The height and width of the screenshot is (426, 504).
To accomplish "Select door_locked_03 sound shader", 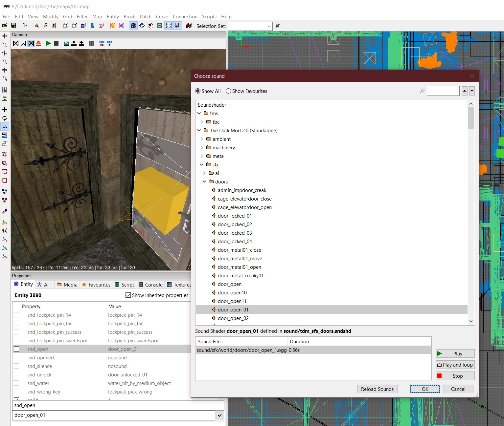I will click(x=235, y=233).
